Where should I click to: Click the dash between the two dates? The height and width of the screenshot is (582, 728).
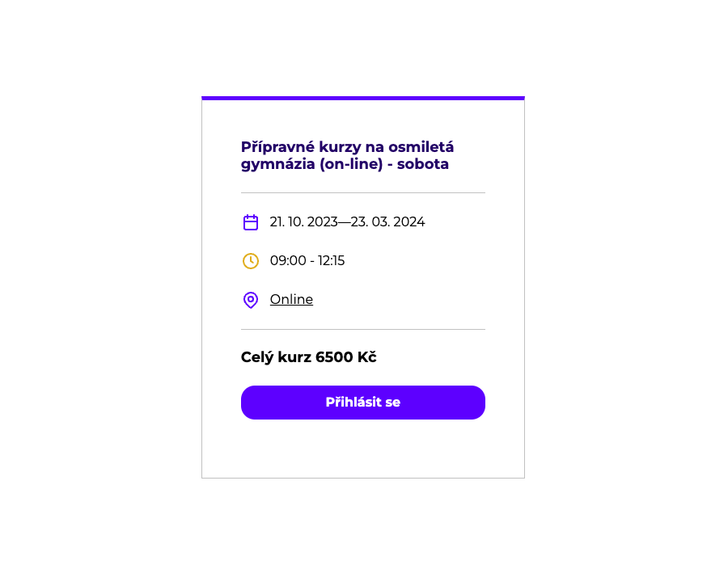click(x=344, y=222)
